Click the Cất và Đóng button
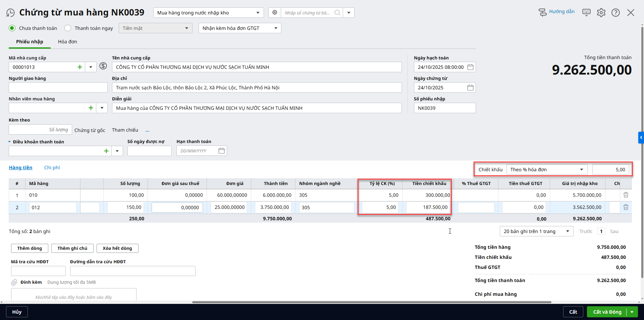 607,312
